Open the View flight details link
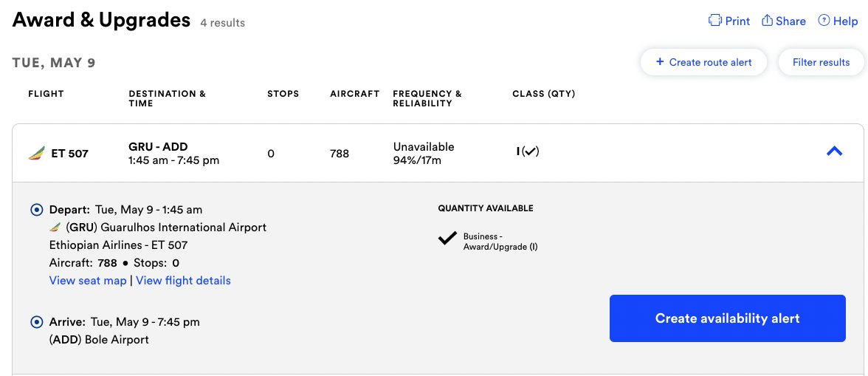Image resolution: width=868 pixels, height=376 pixels. 183,280
